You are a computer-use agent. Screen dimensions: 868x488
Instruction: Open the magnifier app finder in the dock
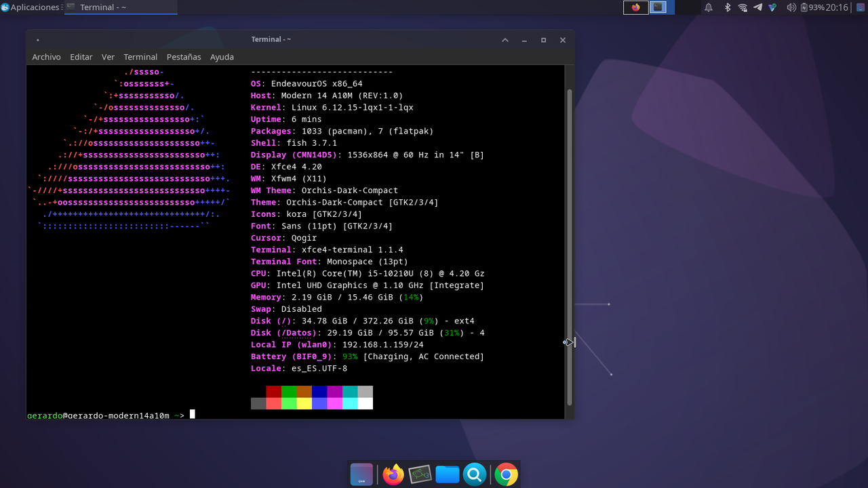(x=475, y=474)
